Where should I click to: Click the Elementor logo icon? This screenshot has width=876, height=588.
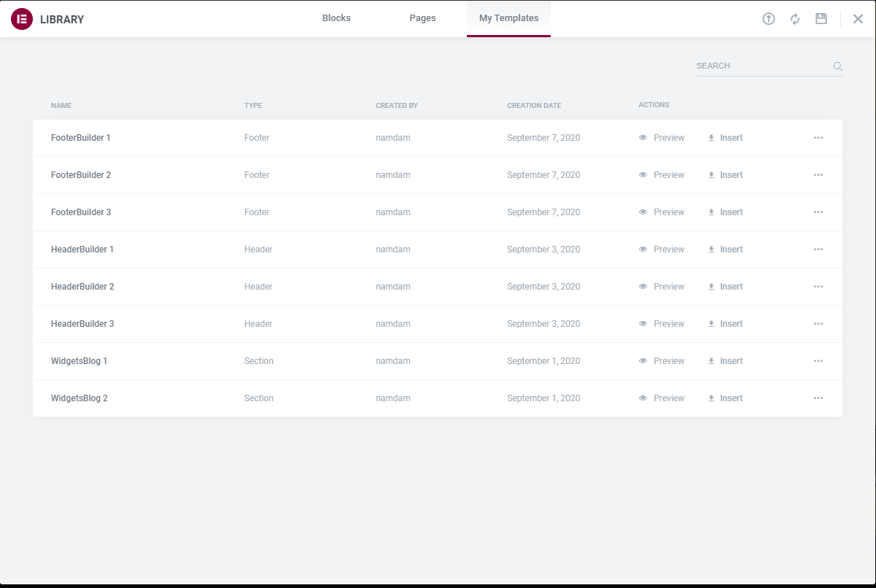(22, 19)
